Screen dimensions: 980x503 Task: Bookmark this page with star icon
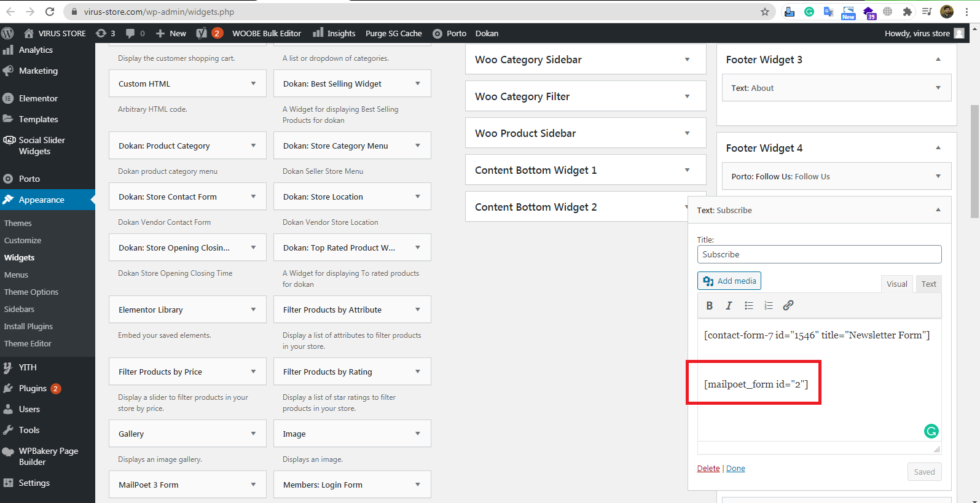pos(765,12)
